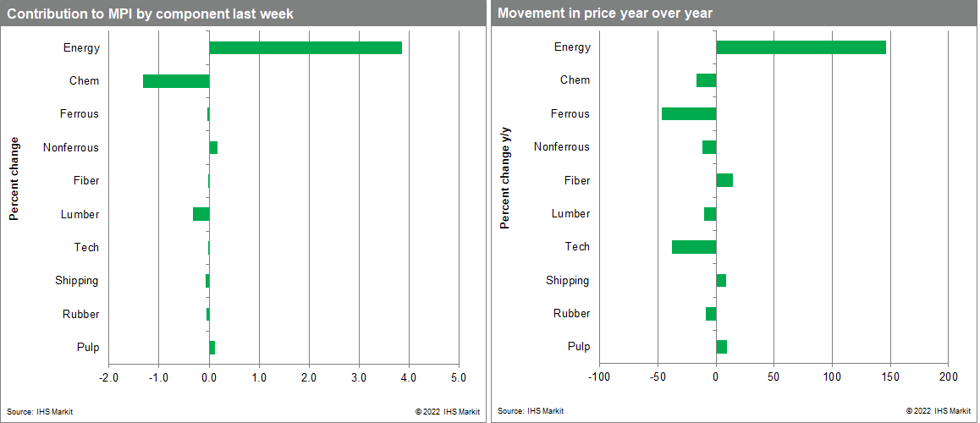980x423 pixels.
Task: Click the Nonferrous bar in the MPI contribution chart
Action: point(213,148)
